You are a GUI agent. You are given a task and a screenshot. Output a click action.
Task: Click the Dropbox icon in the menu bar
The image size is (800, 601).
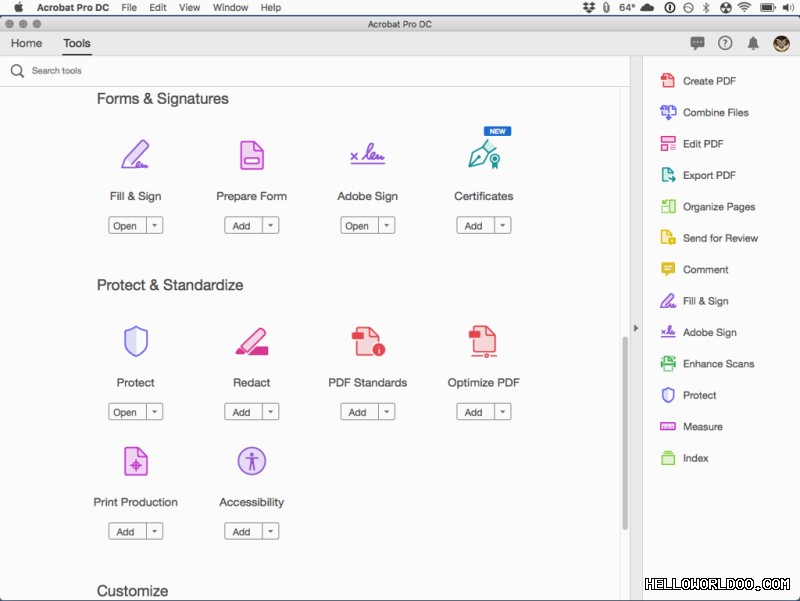(589, 8)
